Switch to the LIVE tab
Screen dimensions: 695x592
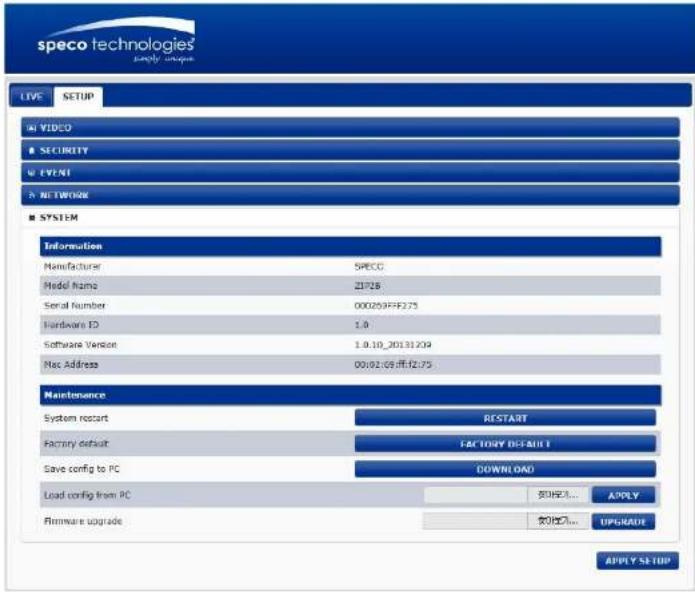coord(31,97)
